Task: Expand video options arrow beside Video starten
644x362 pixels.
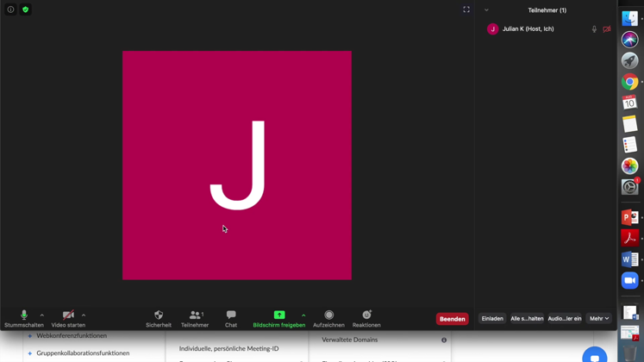Action: click(x=84, y=315)
